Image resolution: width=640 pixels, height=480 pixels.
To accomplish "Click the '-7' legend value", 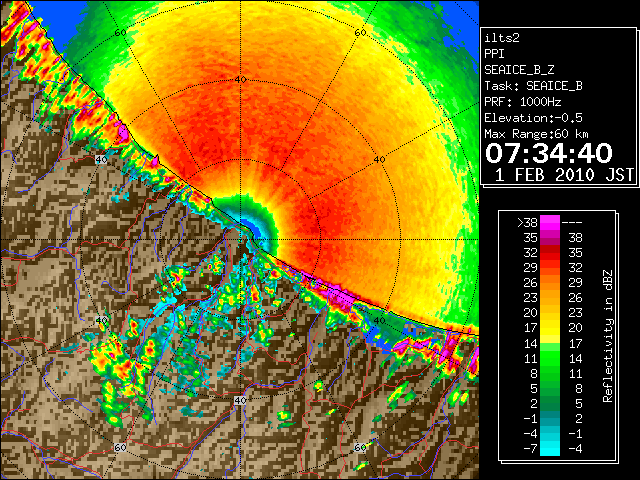I will [530, 449].
